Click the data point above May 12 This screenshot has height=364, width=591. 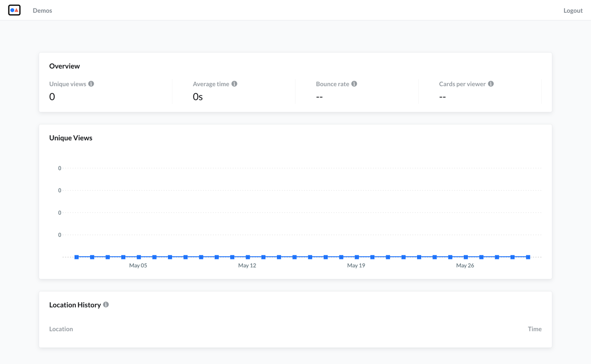248,257
